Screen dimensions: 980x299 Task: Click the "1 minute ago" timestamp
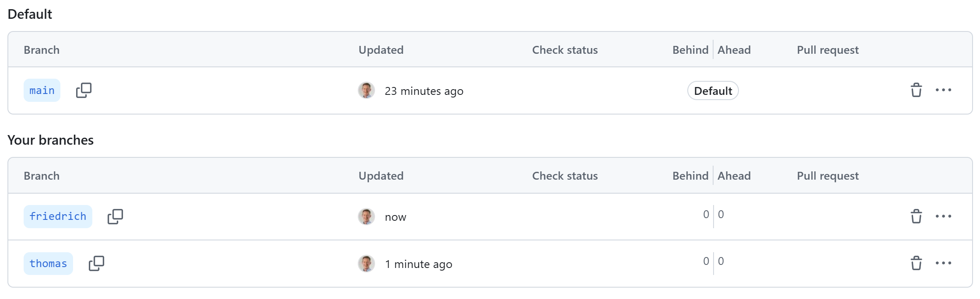pyautogui.click(x=418, y=264)
